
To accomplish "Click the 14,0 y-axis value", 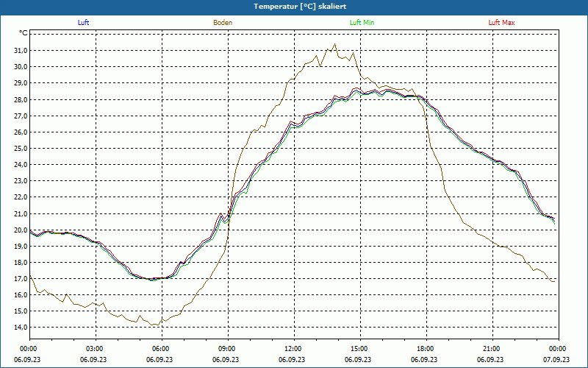I will pyautogui.click(x=21, y=327).
